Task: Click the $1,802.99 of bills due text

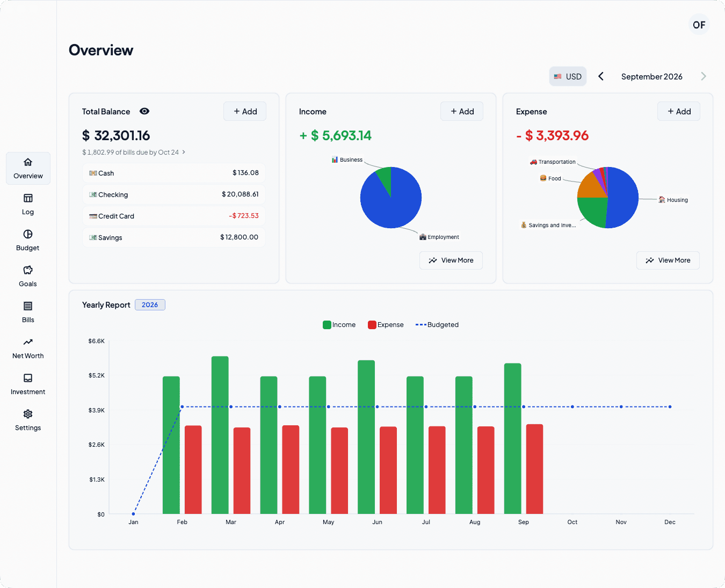Action: click(130, 152)
